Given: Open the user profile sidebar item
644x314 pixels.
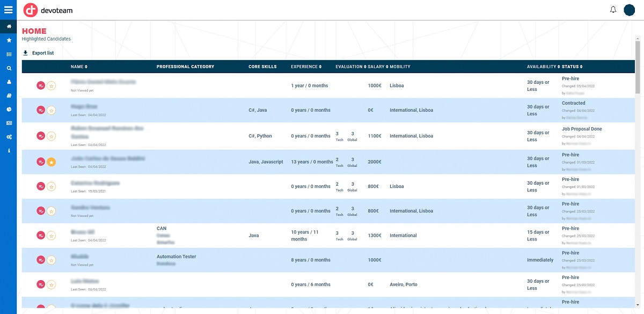Looking at the screenshot, I should click(9, 82).
